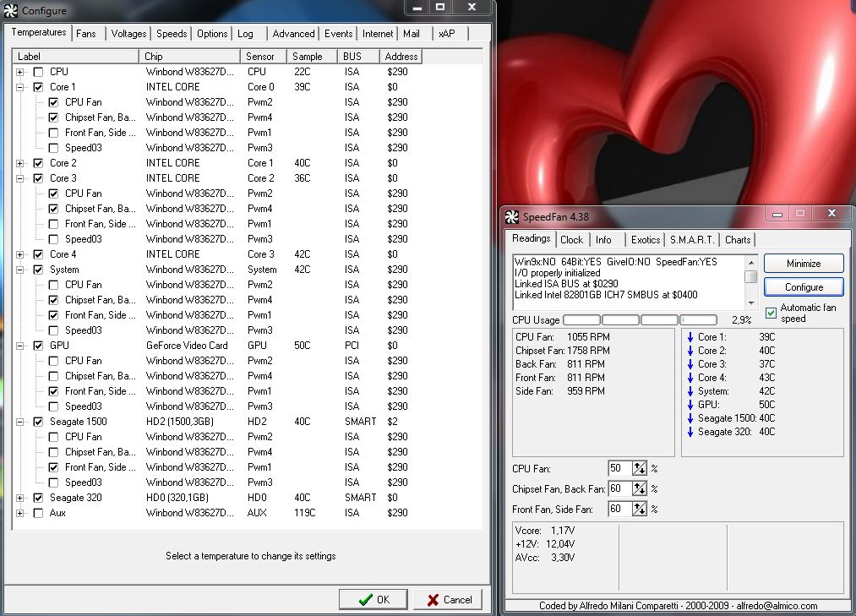
Task: Collapse the Core 1 tree node
Action: pos(20,87)
